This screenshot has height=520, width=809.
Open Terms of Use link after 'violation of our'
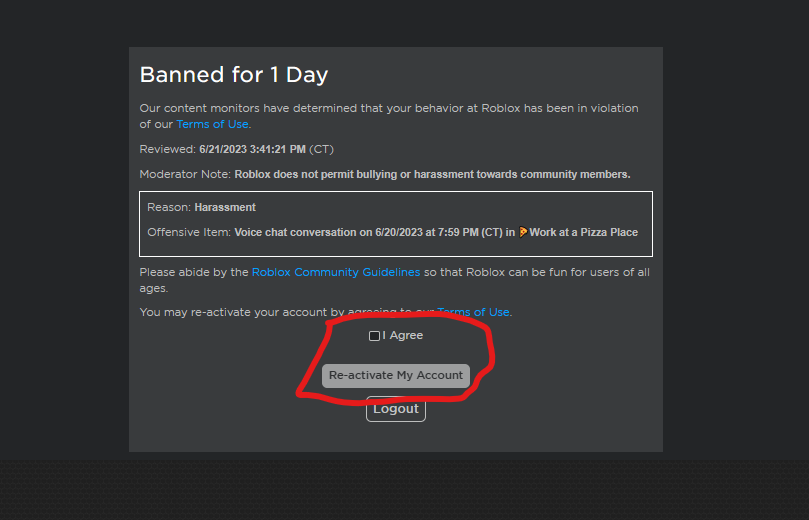[212, 124]
